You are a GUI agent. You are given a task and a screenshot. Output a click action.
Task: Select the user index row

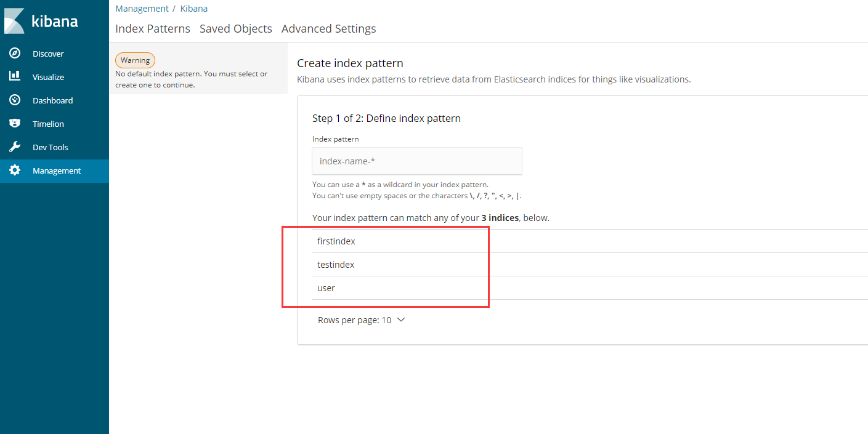pyautogui.click(x=590, y=288)
